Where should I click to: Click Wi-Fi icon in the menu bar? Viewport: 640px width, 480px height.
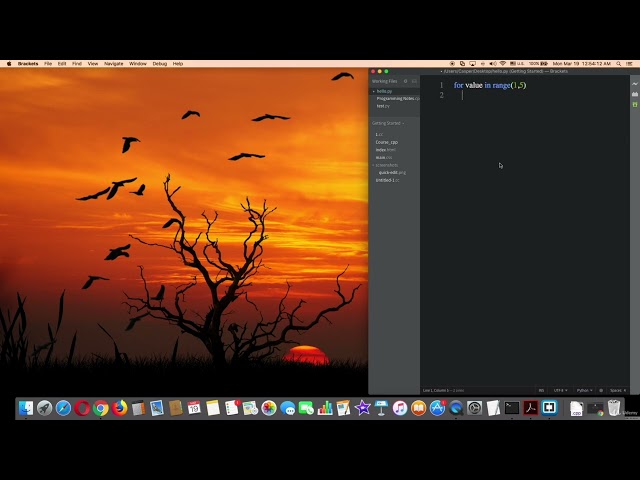(502, 64)
